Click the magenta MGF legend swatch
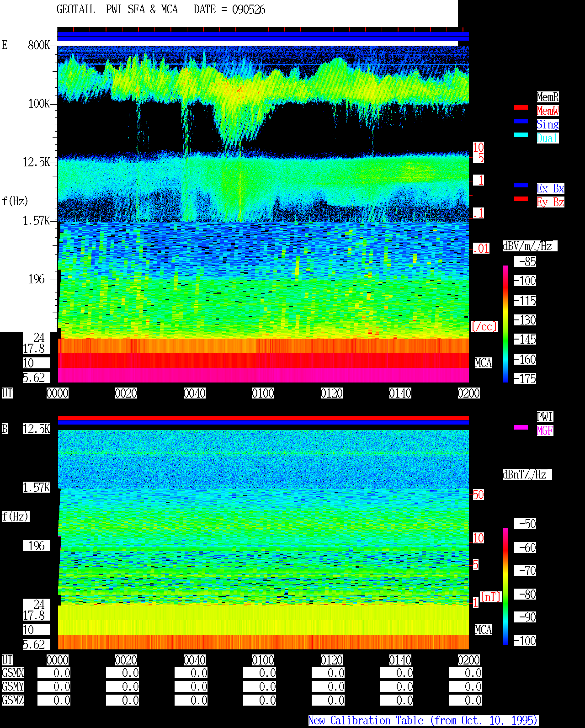This screenshot has width=585, height=728. (521, 427)
